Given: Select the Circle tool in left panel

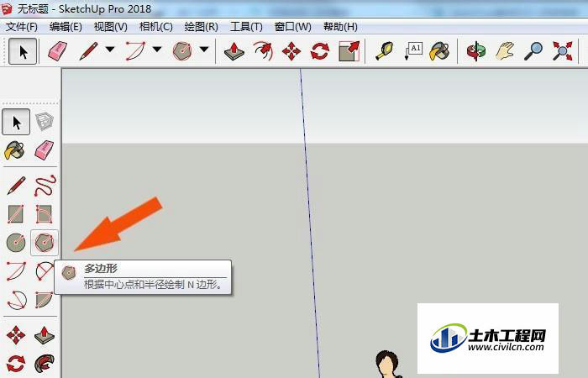Looking at the screenshot, I should 16,243.
